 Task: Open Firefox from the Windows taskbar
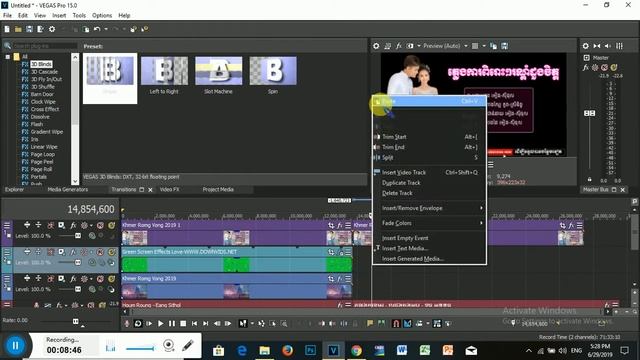[x=287, y=351]
